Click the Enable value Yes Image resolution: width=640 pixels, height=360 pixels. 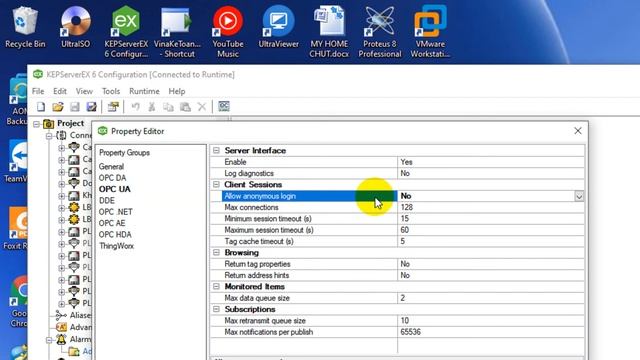[x=491, y=162]
